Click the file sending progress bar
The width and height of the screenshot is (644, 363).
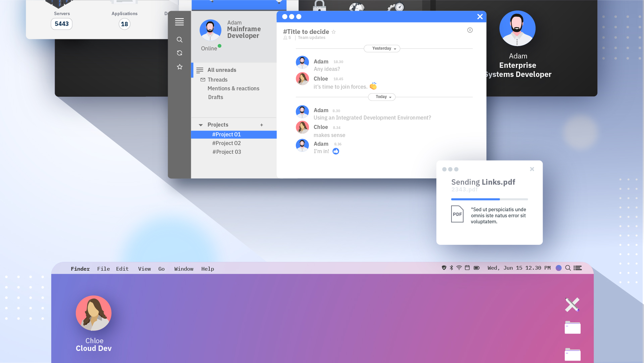click(x=489, y=199)
